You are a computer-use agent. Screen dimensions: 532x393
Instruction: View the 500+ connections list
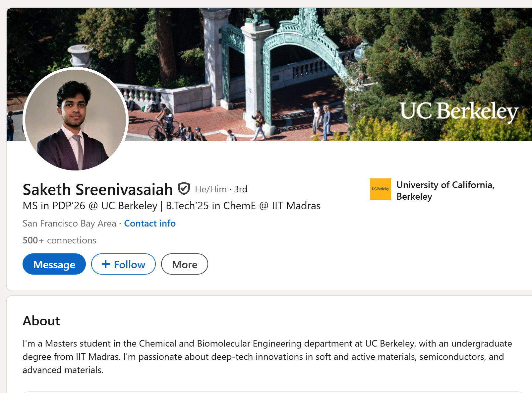click(59, 240)
